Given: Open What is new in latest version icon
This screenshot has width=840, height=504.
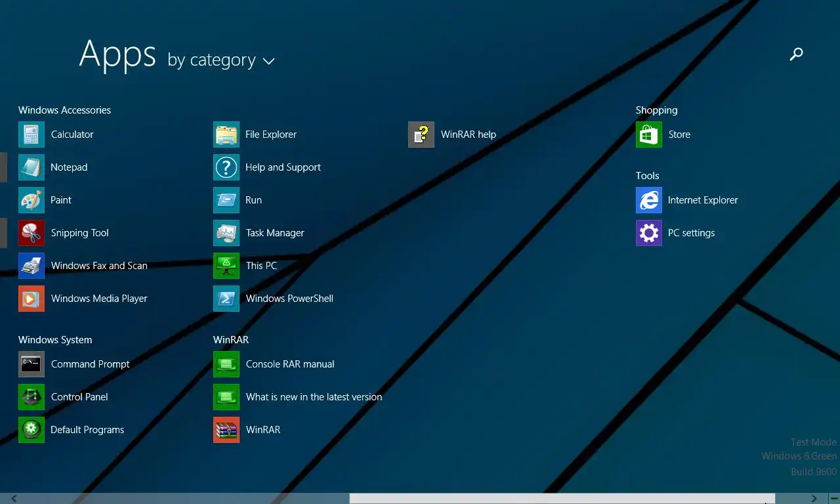Looking at the screenshot, I should coord(226,397).
